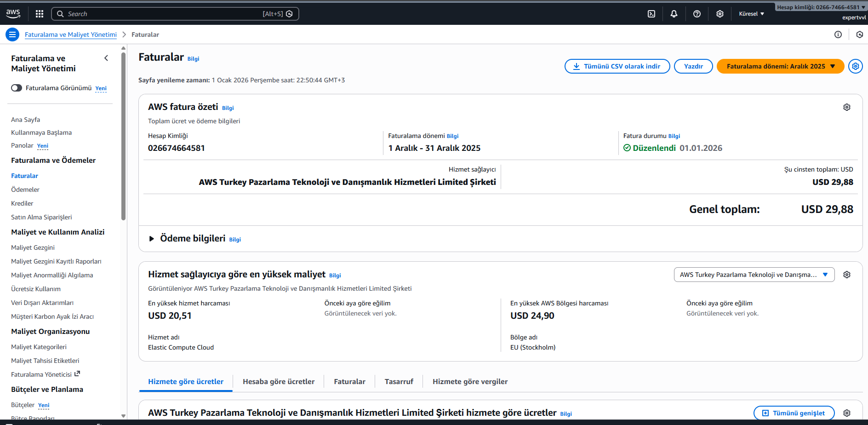Image resolution: width=868 pixels, height=425 pixels.
Task: Open Kullanmaya Başlama in the sidebar
Action: (41, 132)
